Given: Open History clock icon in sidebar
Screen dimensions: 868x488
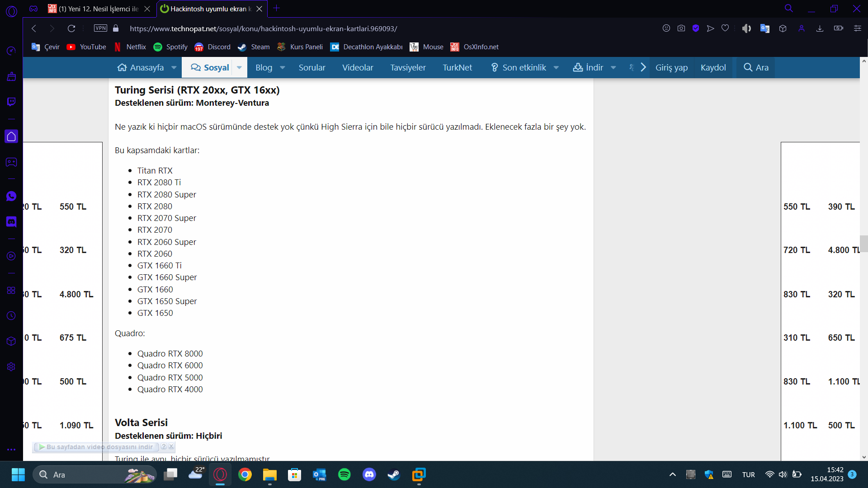Looking at the screenshot, I should pyautogui.click(x=11, y=316).
